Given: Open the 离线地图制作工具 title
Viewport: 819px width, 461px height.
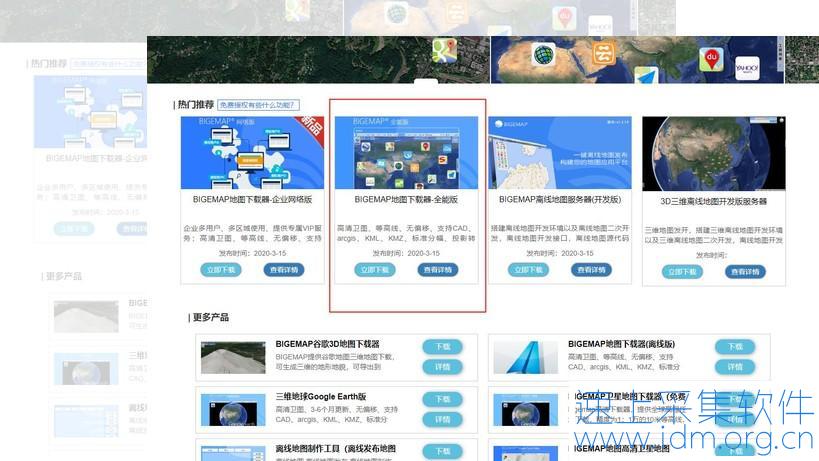Looking at the screenshot, I should pyautogui.click(x=335, y=449).
